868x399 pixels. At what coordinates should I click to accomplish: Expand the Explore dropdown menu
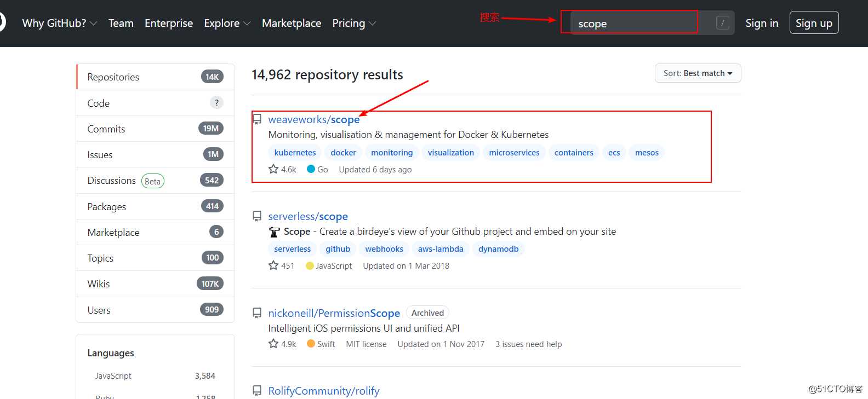tap(227, 23)
